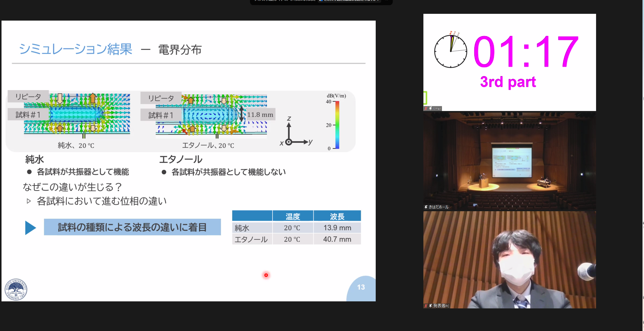Click the bold エタノール heading below the figures

(x=181, y=159)
